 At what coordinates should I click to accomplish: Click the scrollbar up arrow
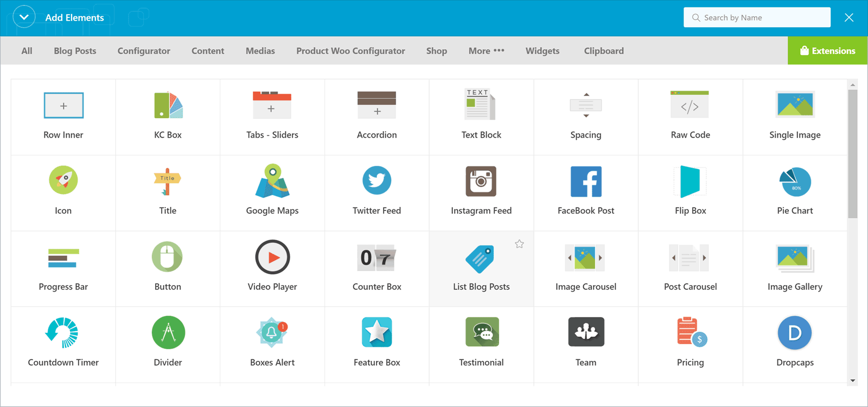pos(853,85)
